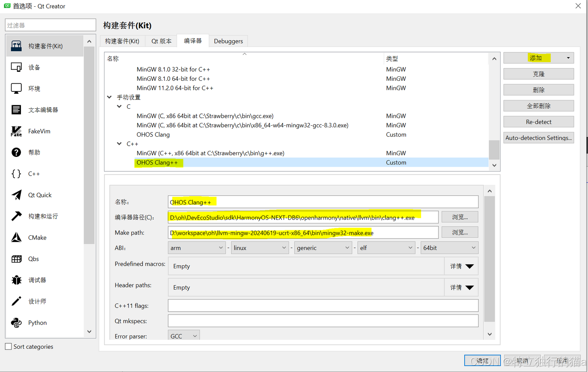Open the ABI architecture dropdown showing arm
Screen dimensions: 588x372
point(196,248)
